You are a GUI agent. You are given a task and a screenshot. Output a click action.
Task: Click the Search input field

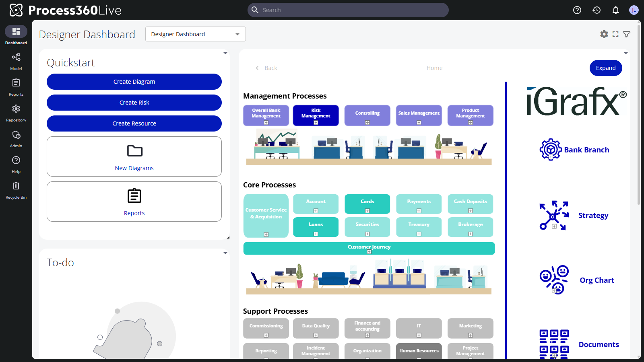coord(348,10)
